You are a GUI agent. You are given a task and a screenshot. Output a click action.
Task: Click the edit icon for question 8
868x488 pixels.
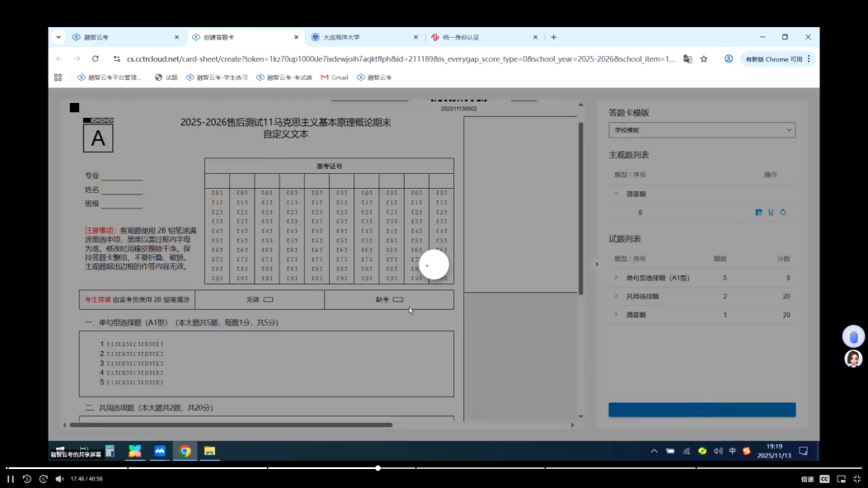point(758,213)
